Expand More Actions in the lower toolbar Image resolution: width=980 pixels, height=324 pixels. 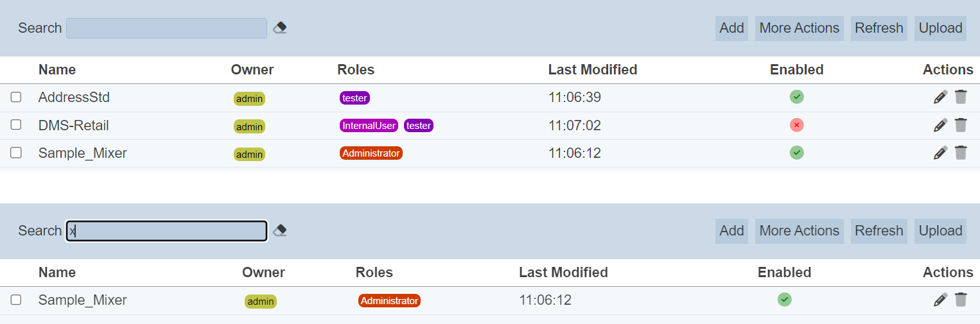[799, 231]
